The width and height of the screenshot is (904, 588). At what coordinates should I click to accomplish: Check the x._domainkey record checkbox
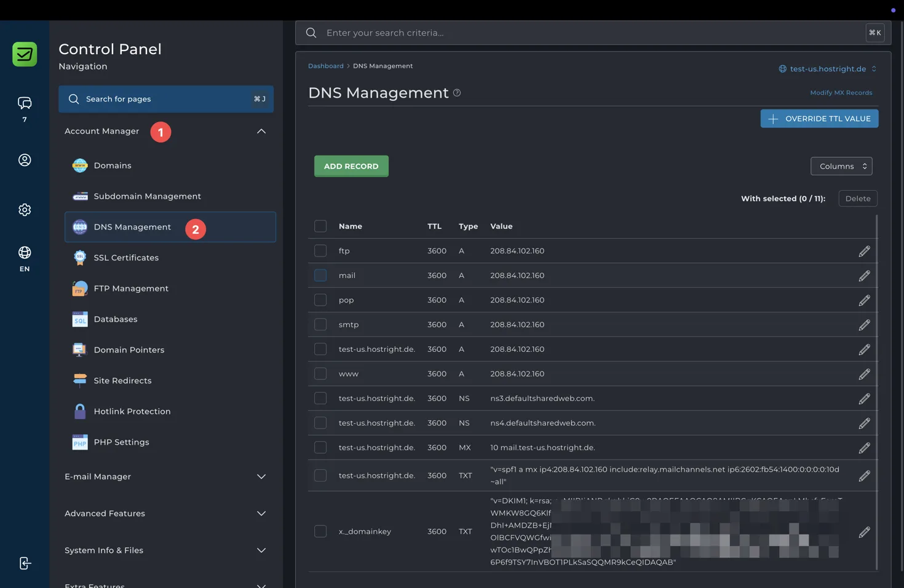click(320, 531)
